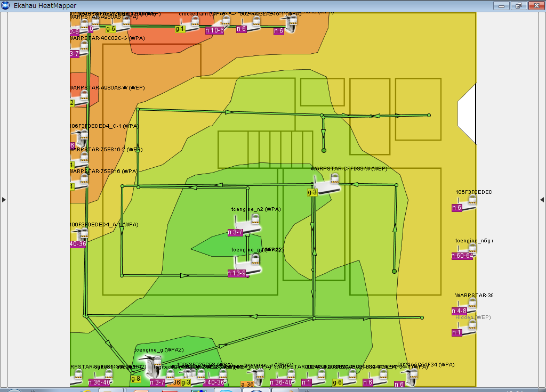Select the WARPSTAR-A980A8-W (WEP) router icon
Image resolution: width=546 pixels, height=392 pixels.
(81, 98)
